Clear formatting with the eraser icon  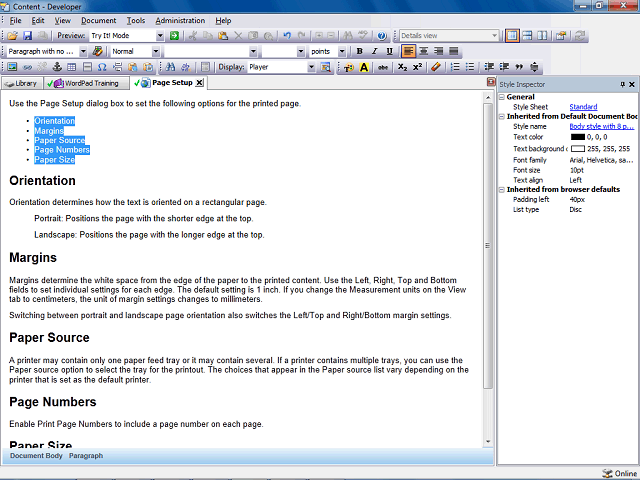click(x=436, y=67)
